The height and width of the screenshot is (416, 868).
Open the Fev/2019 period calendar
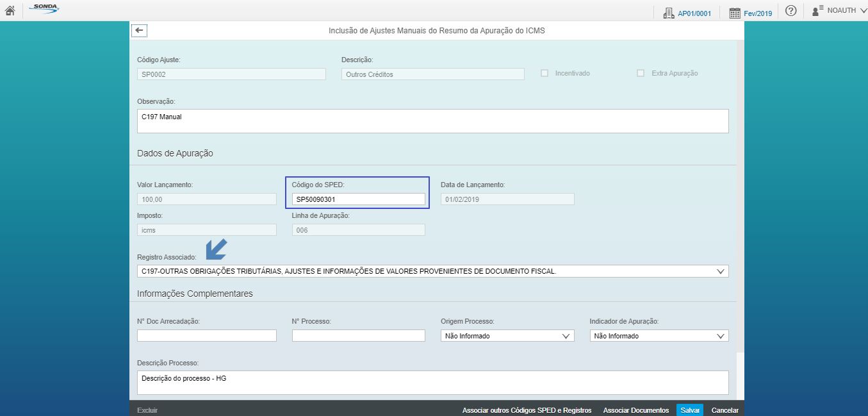click(751, 12)
